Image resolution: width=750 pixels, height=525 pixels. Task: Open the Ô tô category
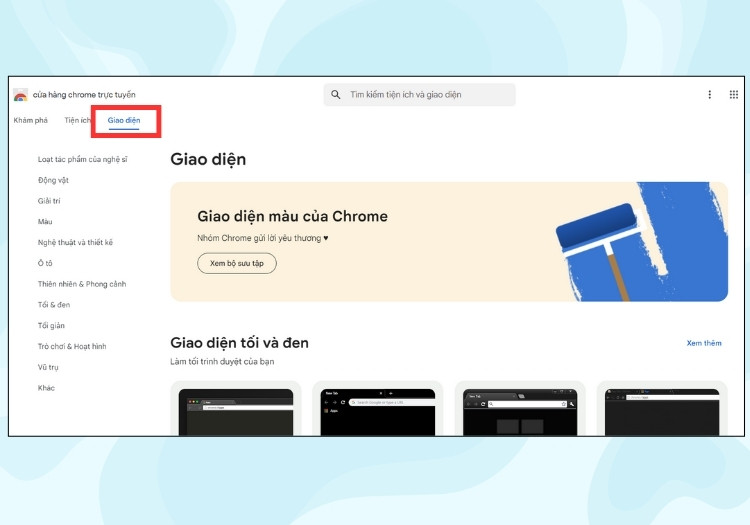point(45,263)
